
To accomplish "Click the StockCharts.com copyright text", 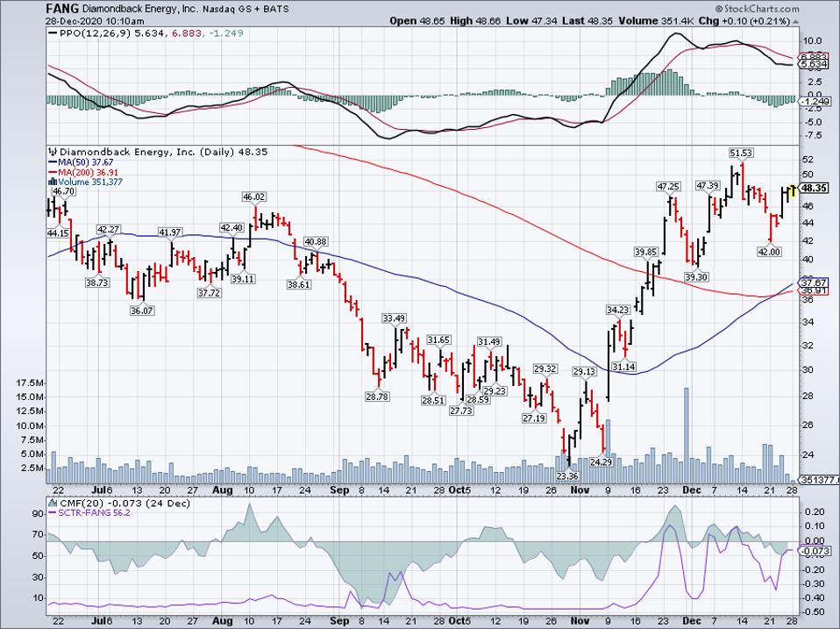I will [x=757, y=9].
